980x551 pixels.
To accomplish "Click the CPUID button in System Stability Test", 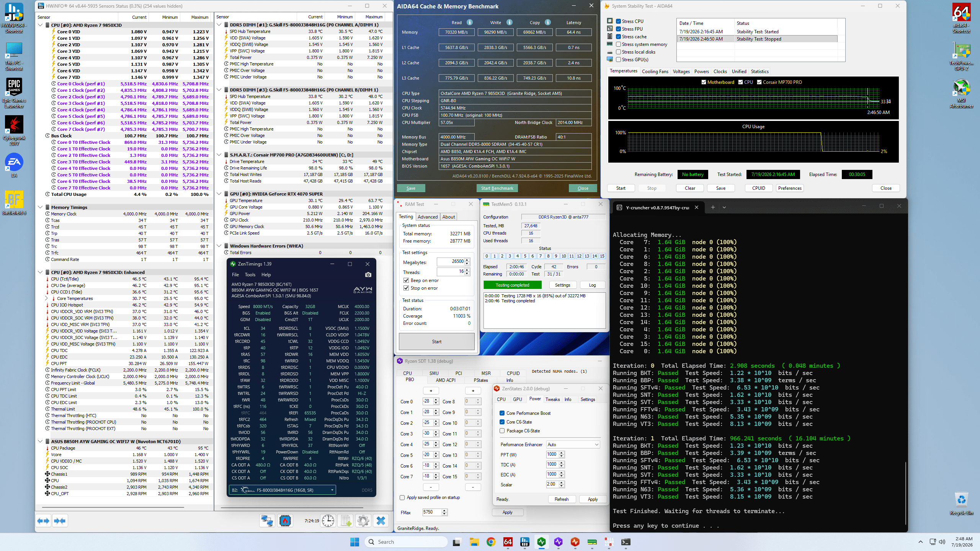I will tap(759, 188).
